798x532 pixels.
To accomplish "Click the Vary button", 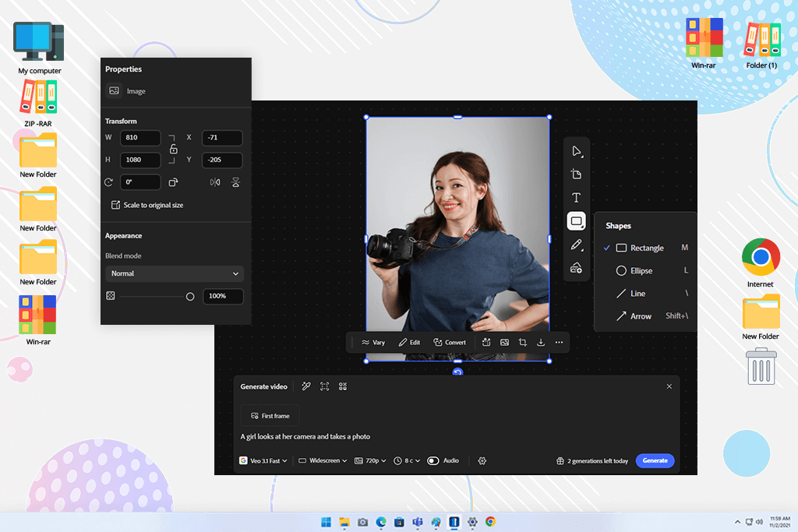I will tap(373, 342).
